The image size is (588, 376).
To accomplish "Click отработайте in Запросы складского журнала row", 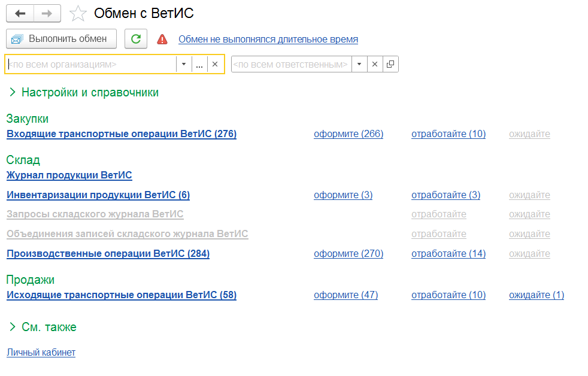I will point(439,214).
